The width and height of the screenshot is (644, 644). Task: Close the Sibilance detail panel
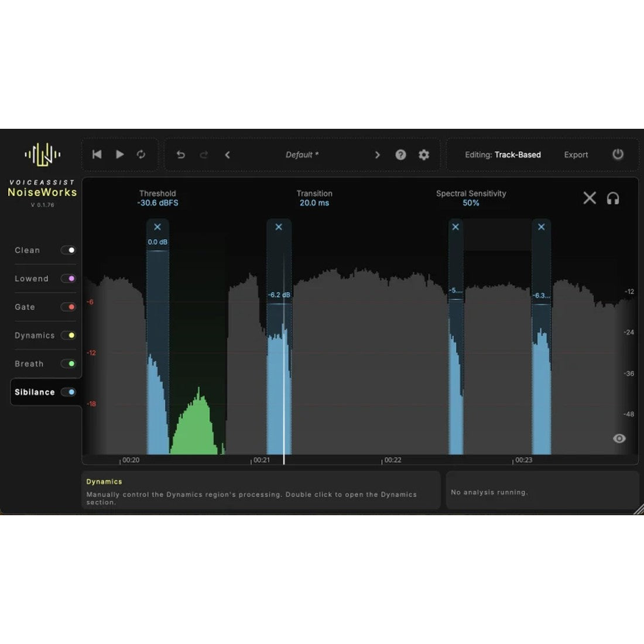pyautogui.click(x=590, y=198)
